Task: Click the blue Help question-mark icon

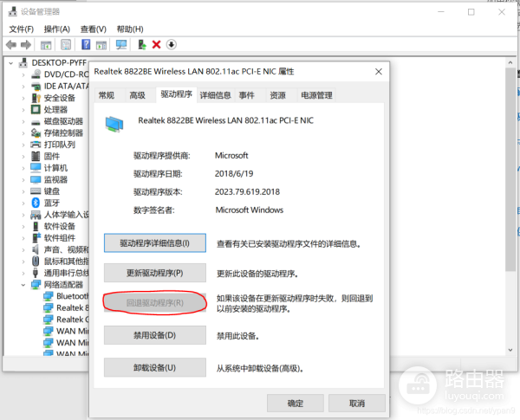Action: coord(86,44)
